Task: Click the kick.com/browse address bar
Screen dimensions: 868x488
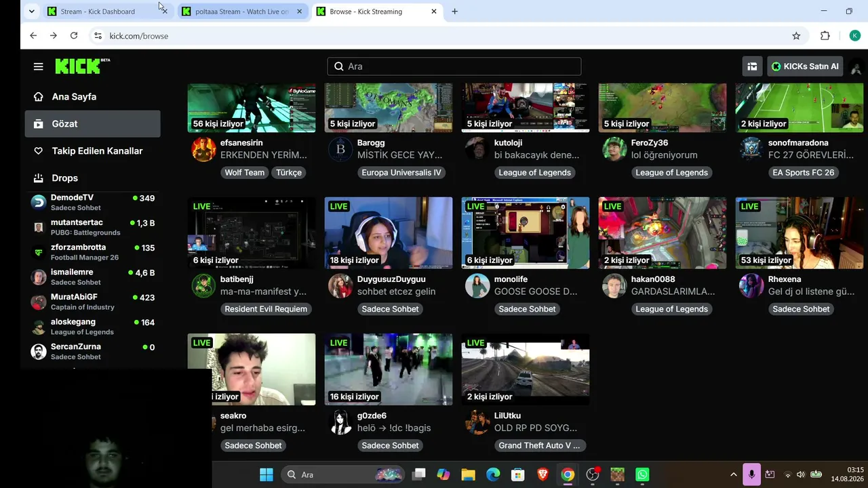Action: coord(441,36)
